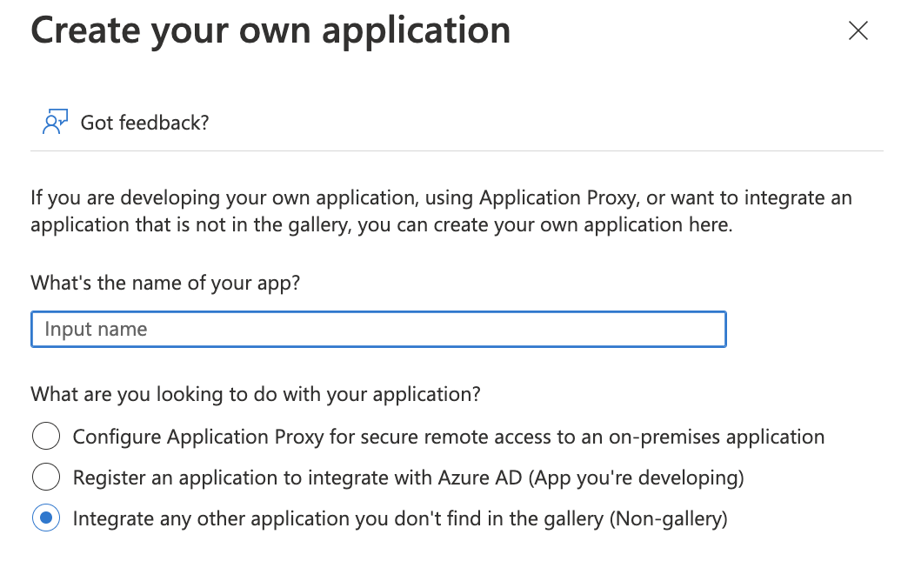Select the Register an application radio button
The height and width of the screenshot is (588, 901).
click(45, 478)
